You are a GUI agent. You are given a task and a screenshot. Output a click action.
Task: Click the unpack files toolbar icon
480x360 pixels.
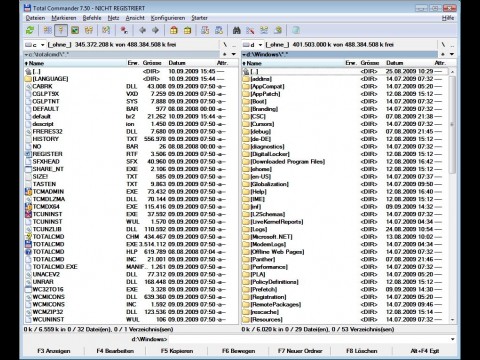187,31
